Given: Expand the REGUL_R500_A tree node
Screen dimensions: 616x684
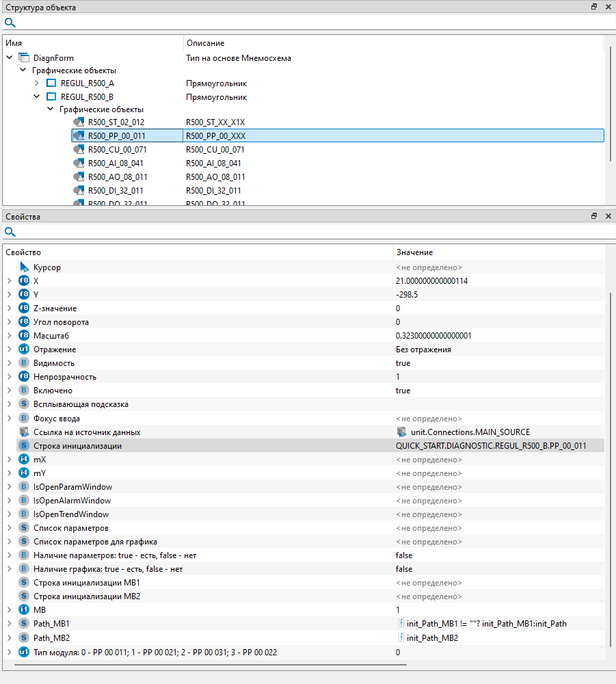Looking at the screenshot, I should coord(37,83).
